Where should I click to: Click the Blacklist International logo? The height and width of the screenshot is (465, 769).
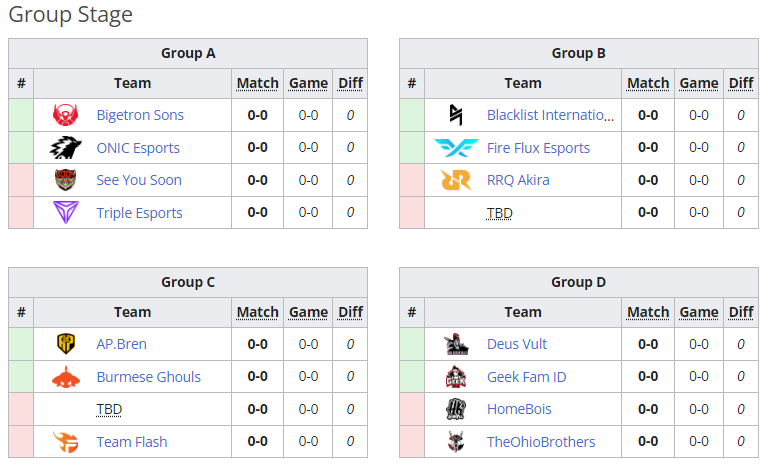pyautogui.click(x=456, y=115)
